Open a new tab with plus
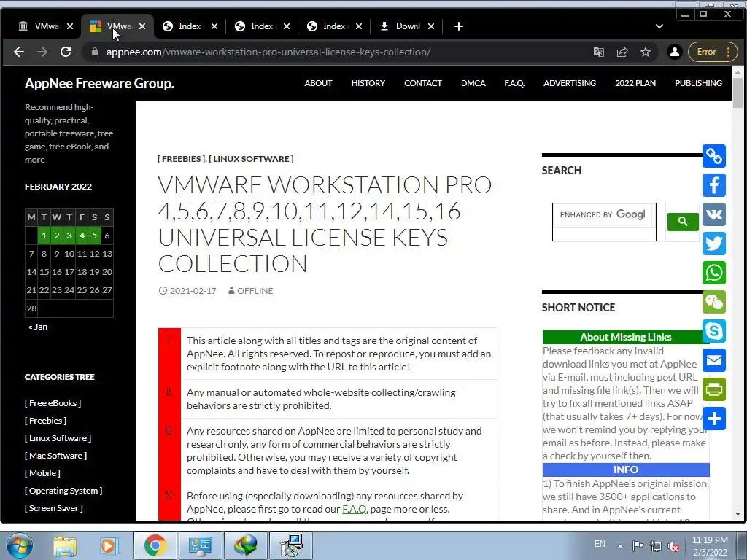This screenshot has height=560, width=747. click(x=459, y=26)
